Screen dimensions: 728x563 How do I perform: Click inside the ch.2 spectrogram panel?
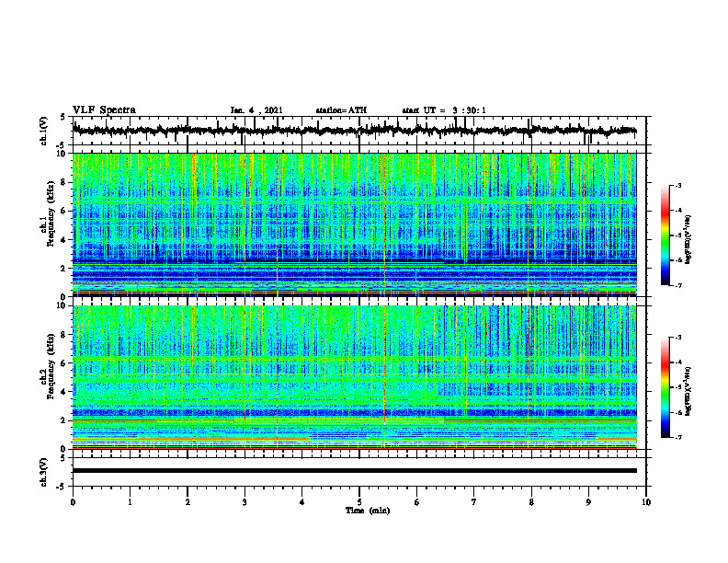[x=354, y=377]
